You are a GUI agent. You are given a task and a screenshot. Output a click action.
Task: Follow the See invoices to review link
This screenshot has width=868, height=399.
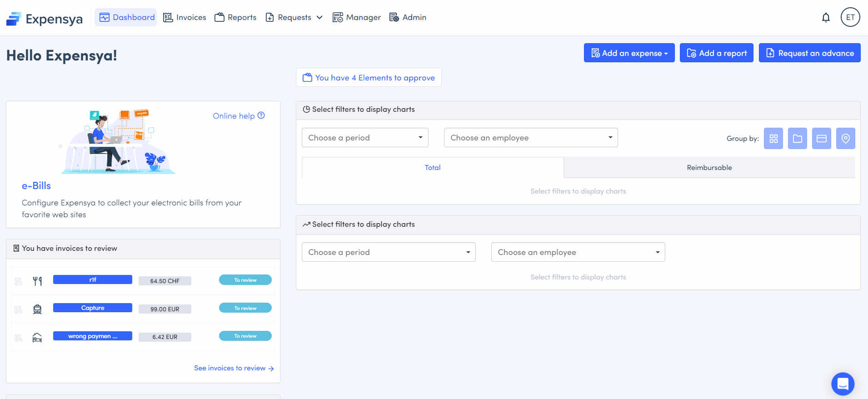click(x=234, y=368)
